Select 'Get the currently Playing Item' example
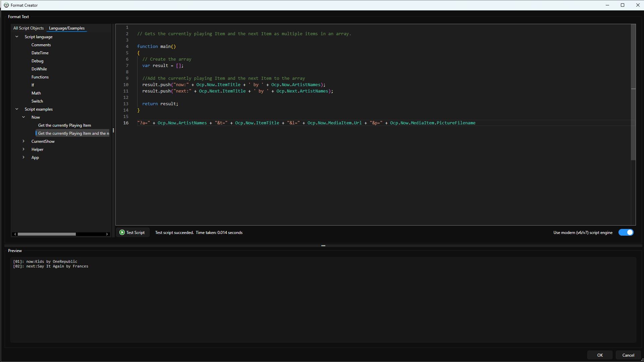Screen dimensions: 644x362 pos(64,125)
